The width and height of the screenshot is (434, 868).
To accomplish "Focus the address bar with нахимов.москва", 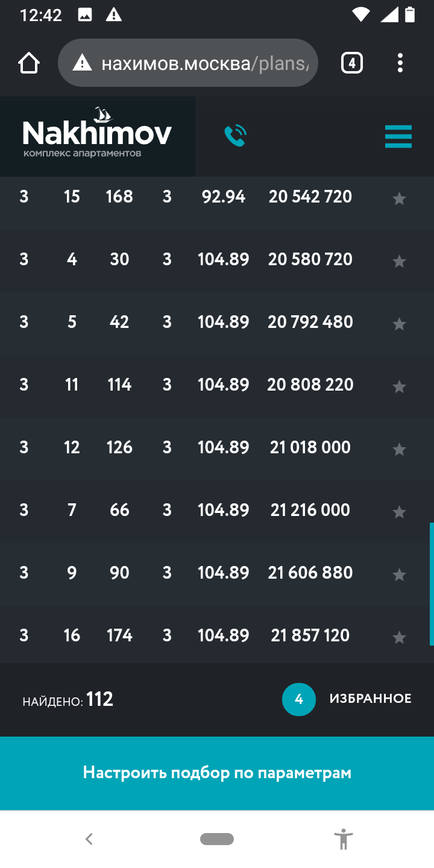I will (x=188, y=63).
